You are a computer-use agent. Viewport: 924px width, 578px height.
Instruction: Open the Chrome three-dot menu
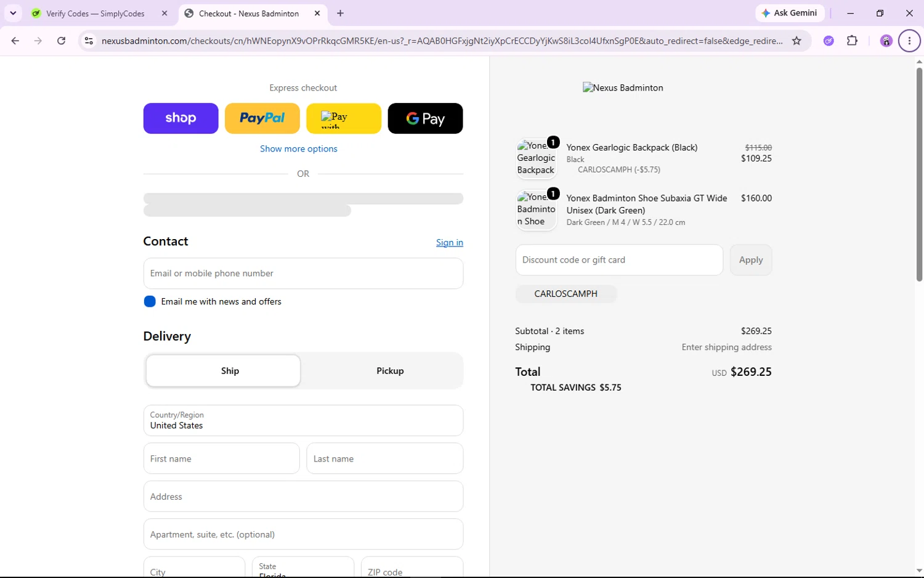[910, 41]
